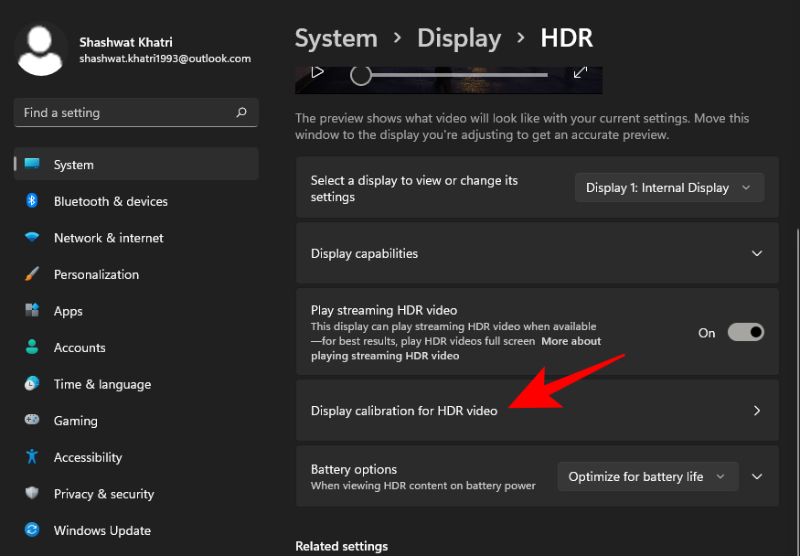Open Display calibration for HDR video
The height and width of the screenshot is (556, 800).
[x=536, y=411]
